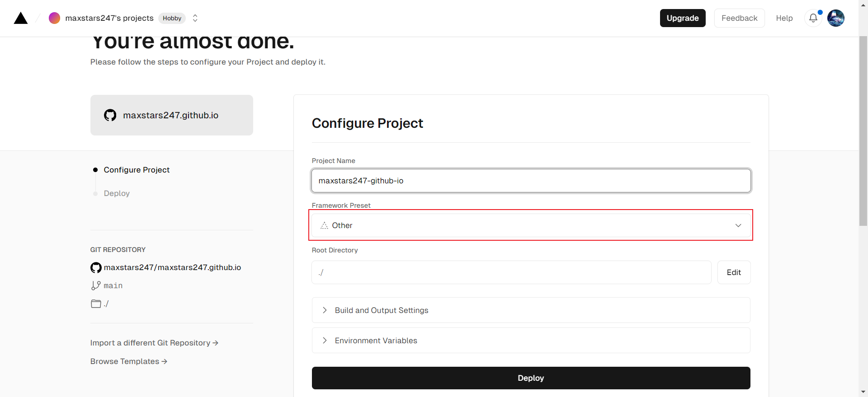The width and height of the screenshot is (868, 397).
Task: Click the Project Name input field
Action: (531, 181)
